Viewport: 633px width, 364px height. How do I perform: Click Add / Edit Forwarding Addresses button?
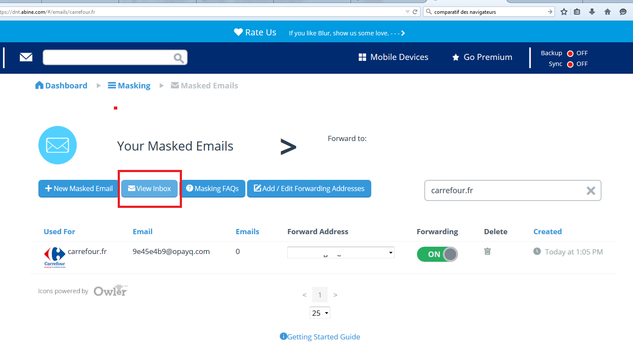tap(309, 188)
